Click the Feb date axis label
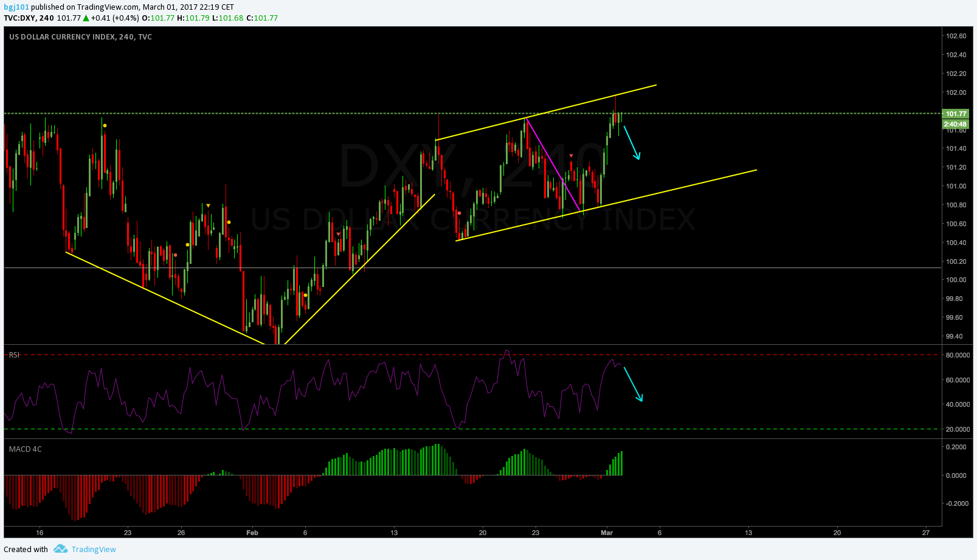This screenshot has height=560, width=977. pyautogui.click(x=252, y=533)
